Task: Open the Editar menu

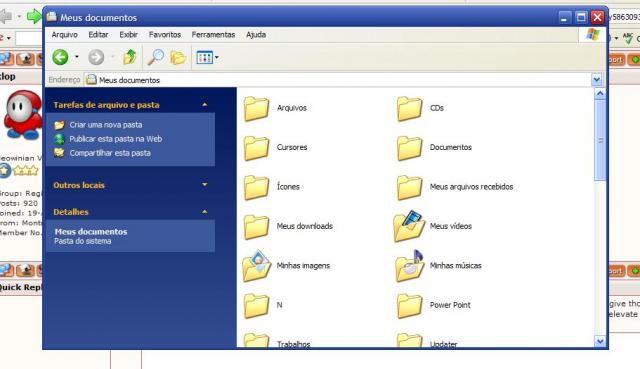Action: point(98,35)
